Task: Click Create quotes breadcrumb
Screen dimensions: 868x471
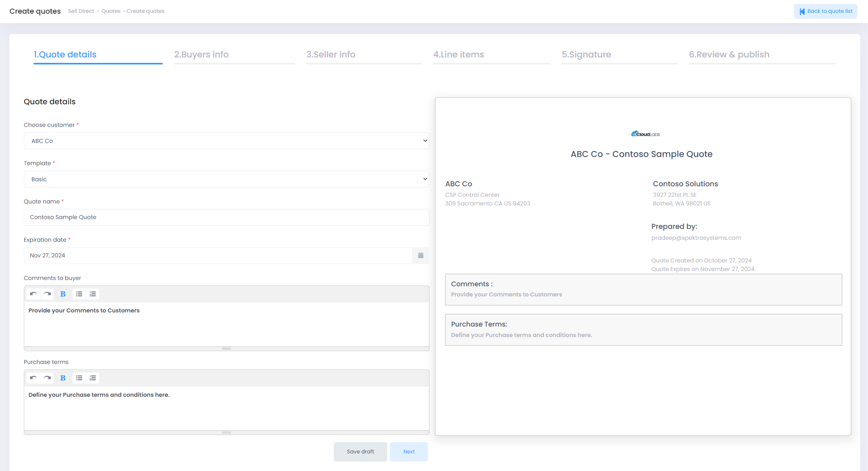Action: (x=145, y=11)
